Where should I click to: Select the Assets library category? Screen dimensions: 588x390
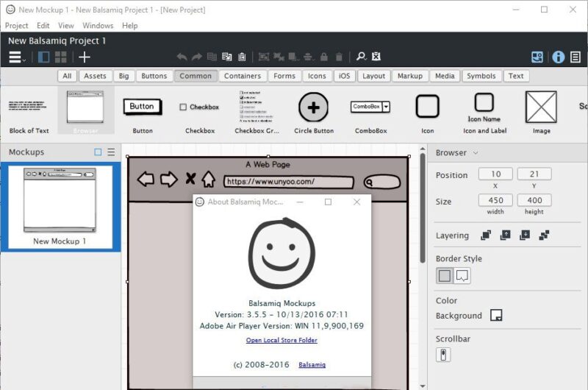(95, 76)
